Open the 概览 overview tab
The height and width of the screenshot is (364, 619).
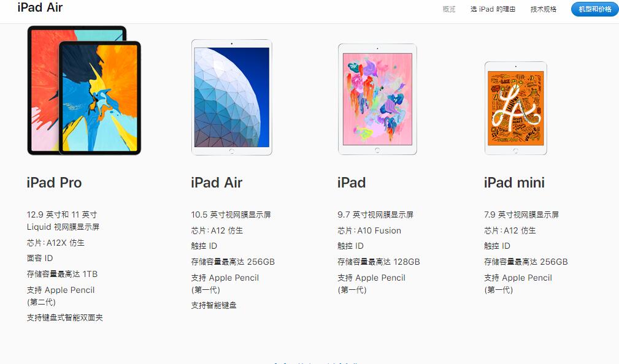click(x=449, y=9)
